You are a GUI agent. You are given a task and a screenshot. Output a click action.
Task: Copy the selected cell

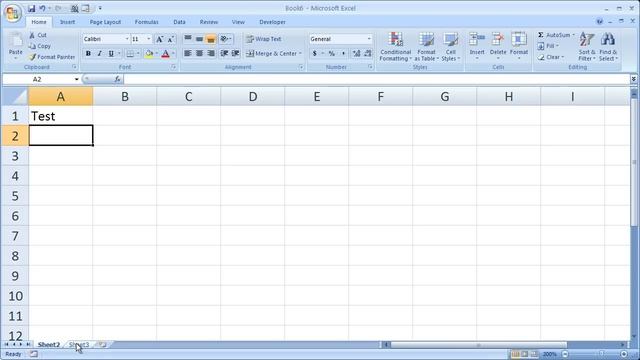point(40,46)
